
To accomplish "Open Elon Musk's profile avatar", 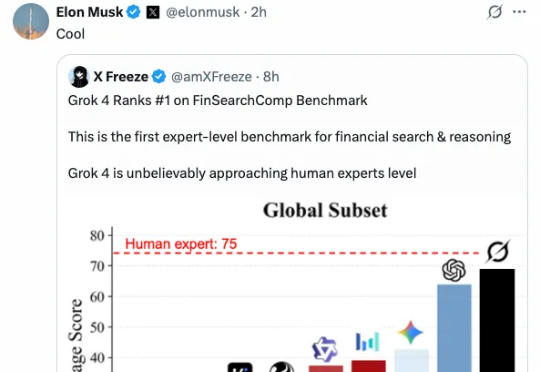I will [x=31, y=21].
